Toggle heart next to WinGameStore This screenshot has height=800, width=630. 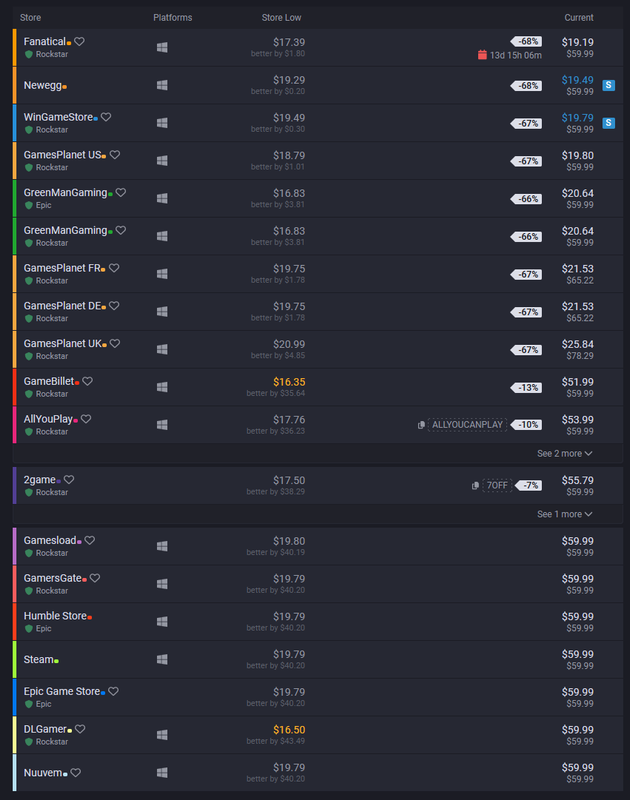tap(106, 117)
